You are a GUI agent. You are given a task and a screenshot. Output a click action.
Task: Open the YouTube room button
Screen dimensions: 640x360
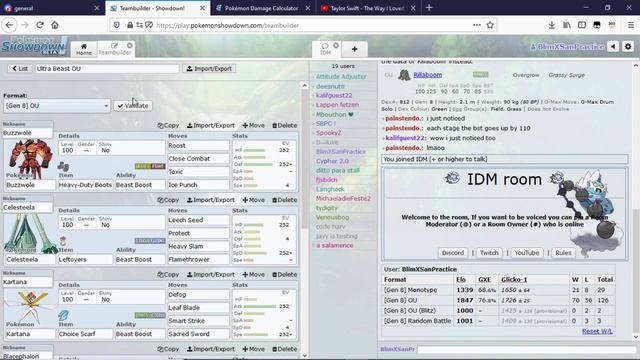527,253
